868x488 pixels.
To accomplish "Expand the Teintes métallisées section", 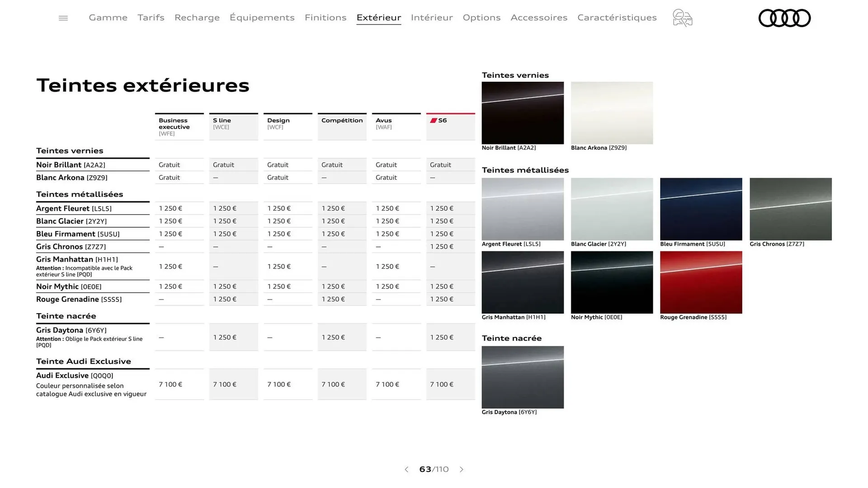I will coord(80,194).
